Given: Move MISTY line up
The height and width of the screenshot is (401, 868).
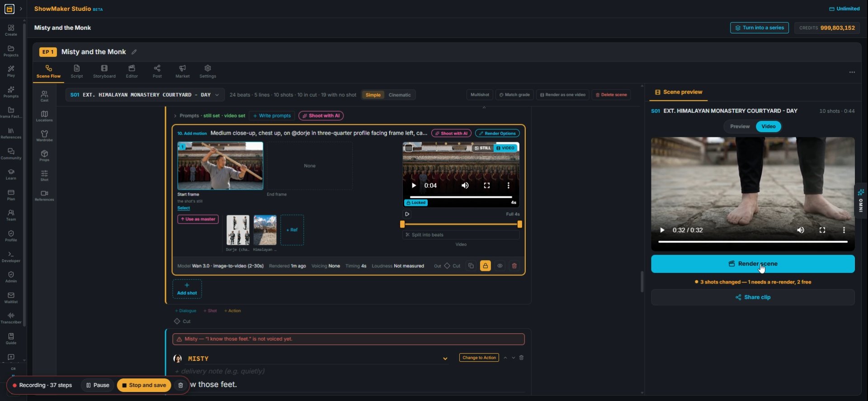Looking at the screenshot, I should [x=505, y=358].
